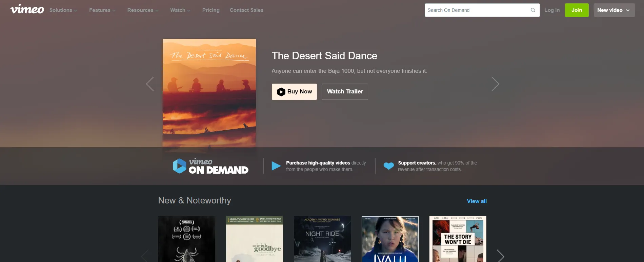Click the Vimeo On Demand logo
This screenshot has width=644, height=262.
(210, 166)
